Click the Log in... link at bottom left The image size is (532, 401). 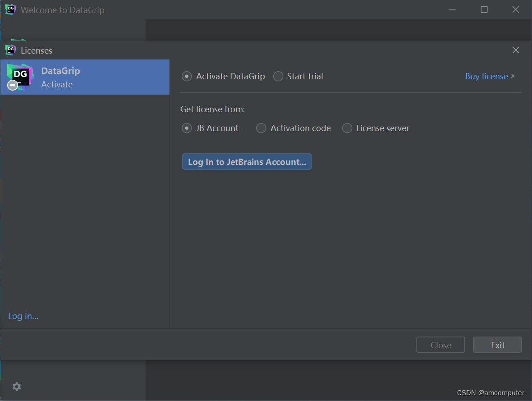pyautogui.click(x=23, y=316)
